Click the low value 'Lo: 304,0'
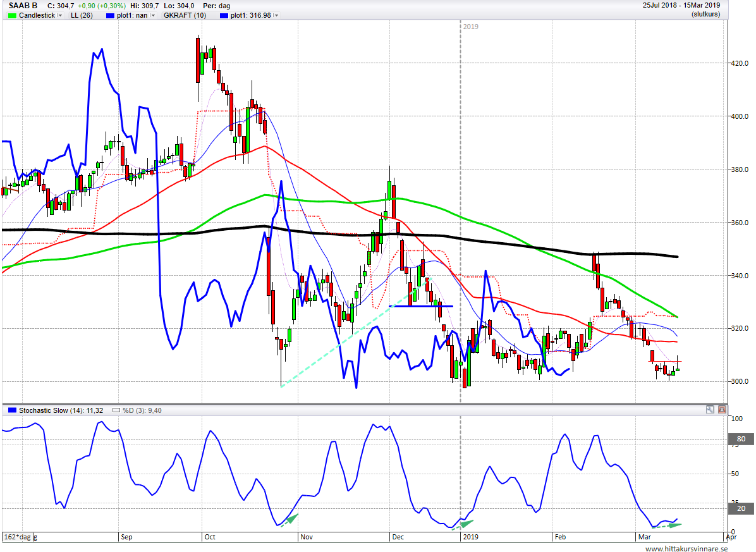The height and width of the screenshot is (552, 756). point(179,6)
